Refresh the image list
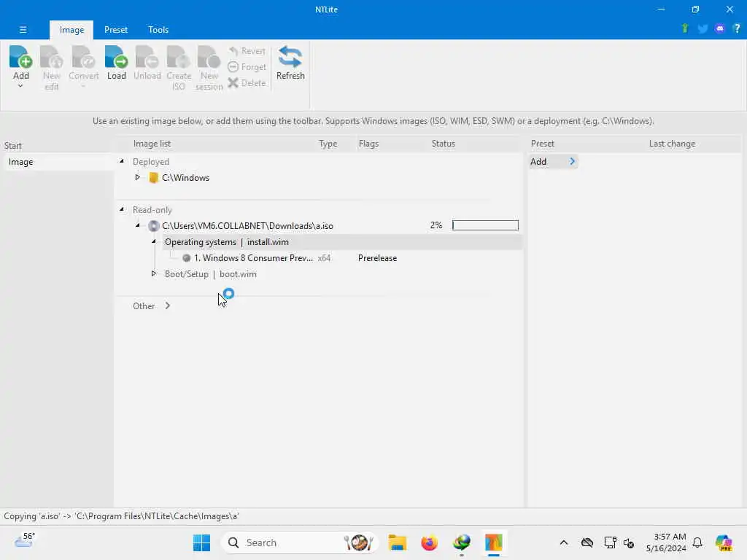747x560 pixels. [290, 63]
